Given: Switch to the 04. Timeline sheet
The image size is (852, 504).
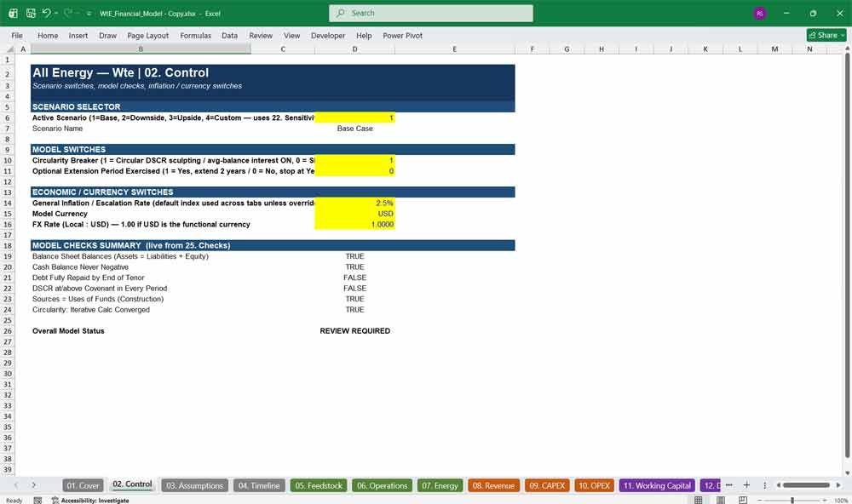Looking at the screenshot, I should (259, 485).
